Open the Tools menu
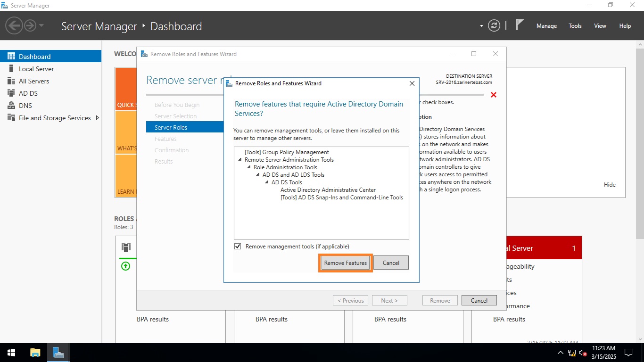Image resolution: width=644 pixels, height=362 pixels. click(575, 26)
